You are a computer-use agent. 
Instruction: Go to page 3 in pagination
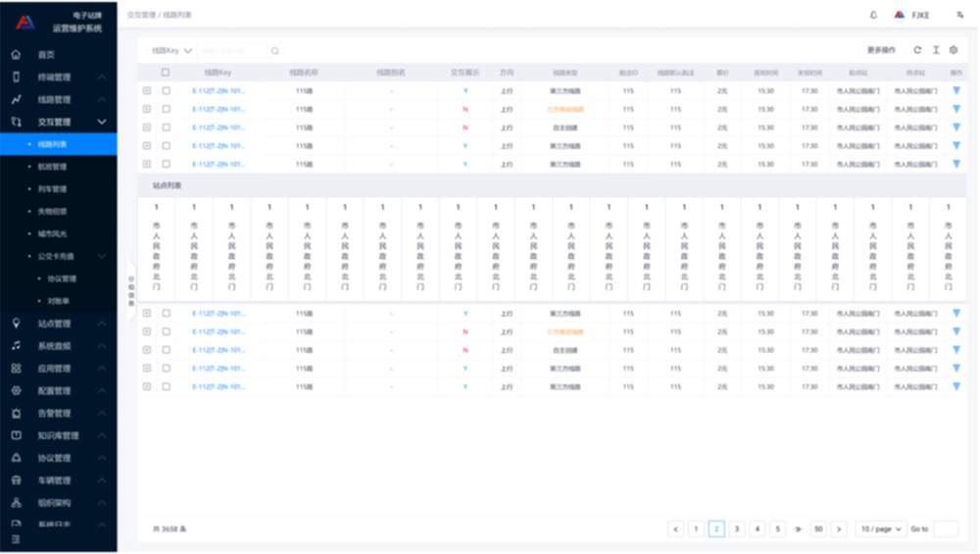[x=737, y=529]
